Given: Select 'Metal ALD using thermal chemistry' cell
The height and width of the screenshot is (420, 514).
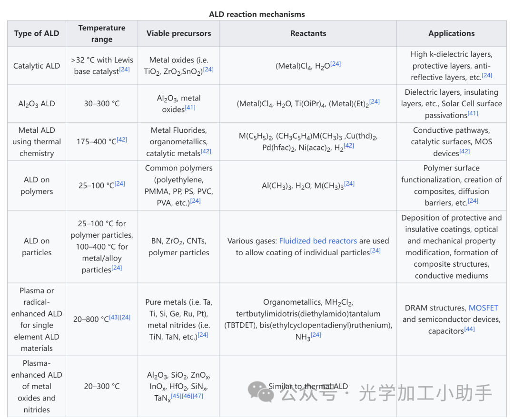Looking at the screenshot, I should point(37,141).
